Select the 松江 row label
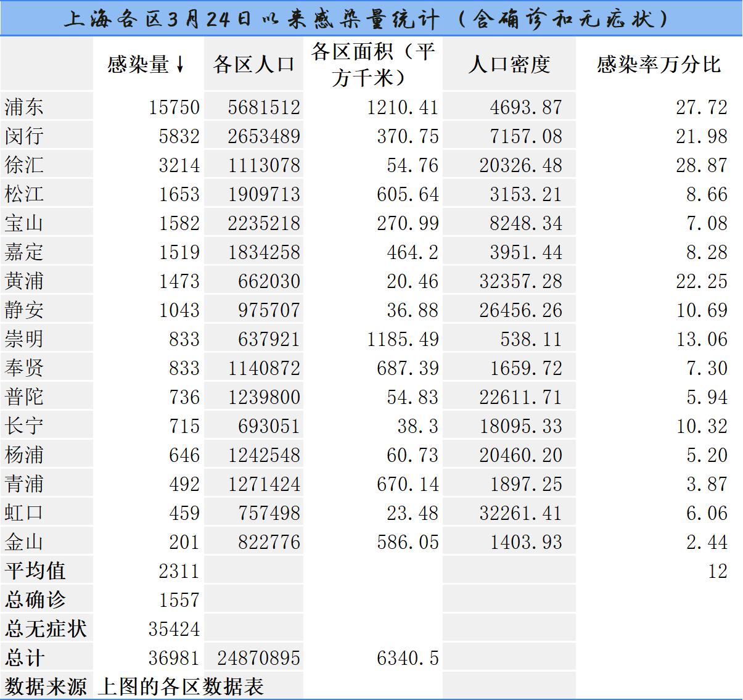This screenshot has width=743, height=700. (24, 194)
